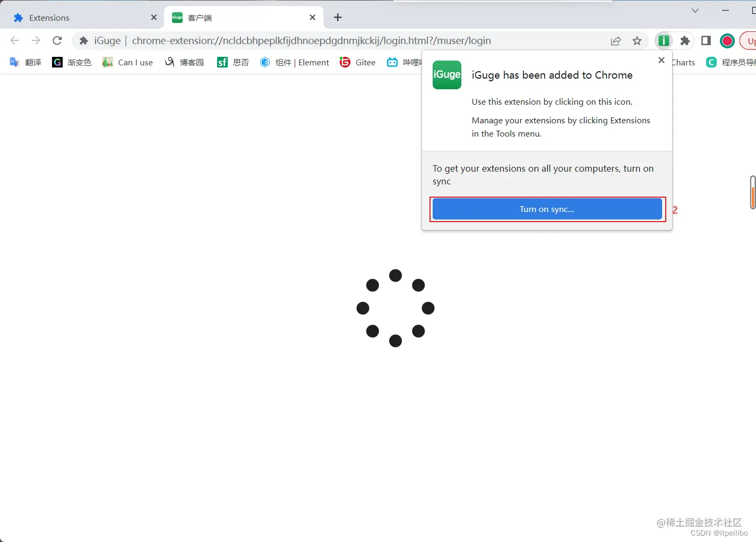Open the Charts bookmark

[684, 62]
